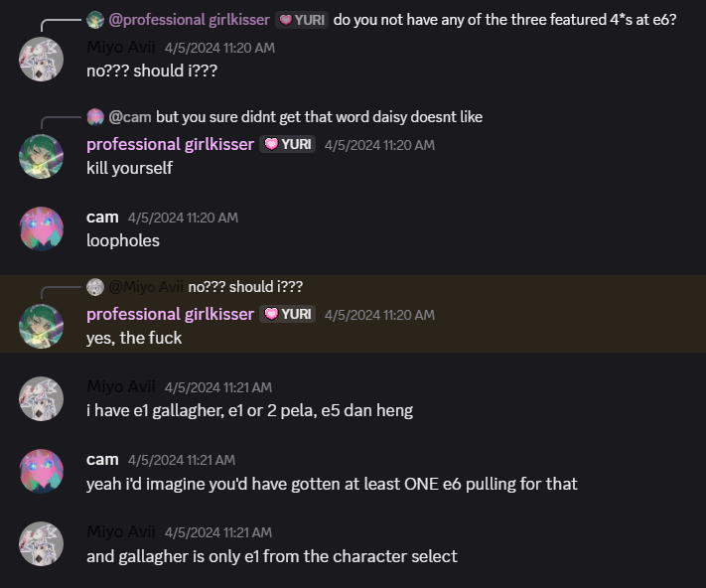Viewport: 706px width, 588px height.
Task: Jump to replied message "but you sure didnt get"
Action: click(319, 116)
